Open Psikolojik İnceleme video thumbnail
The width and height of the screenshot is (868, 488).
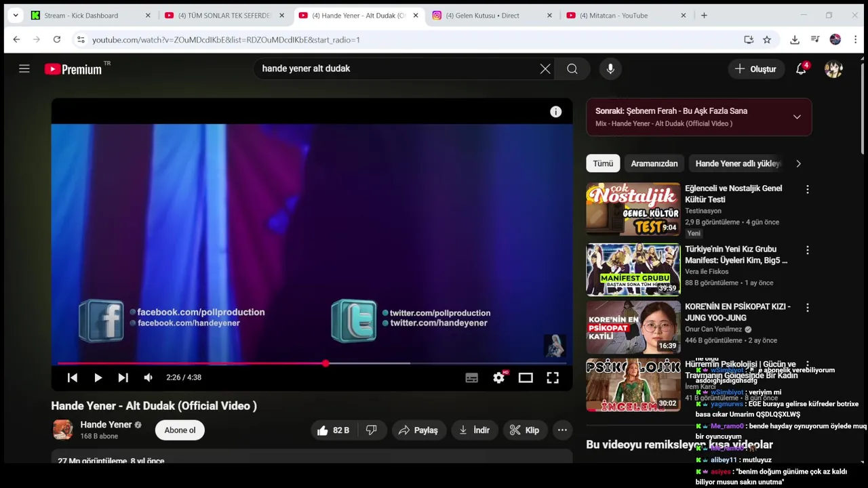633,385
